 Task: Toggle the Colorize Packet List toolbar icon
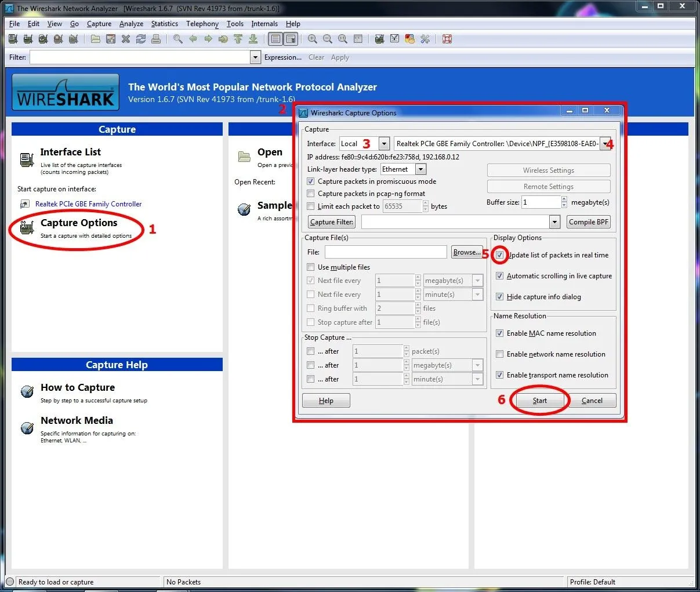click(275, 39)
